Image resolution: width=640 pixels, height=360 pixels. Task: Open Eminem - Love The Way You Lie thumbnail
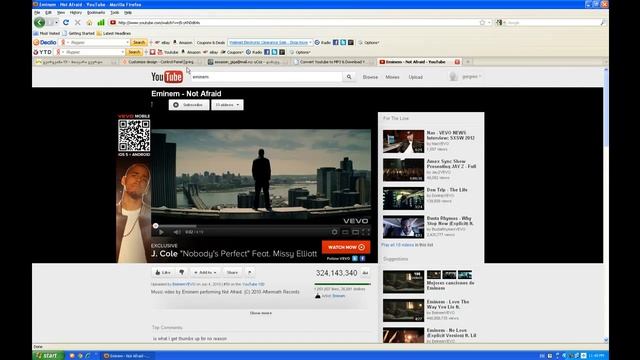click(403, 310)
